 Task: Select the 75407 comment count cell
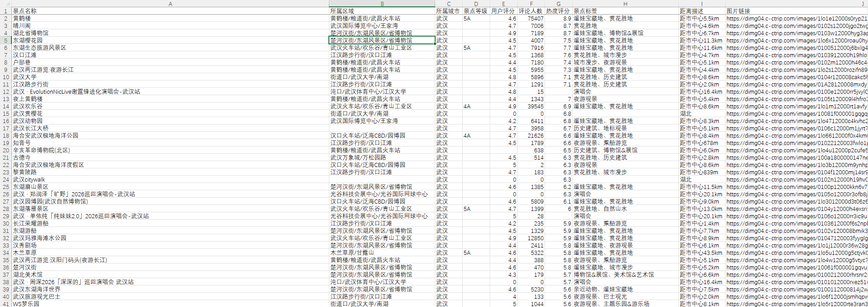(x=531, y=18)
